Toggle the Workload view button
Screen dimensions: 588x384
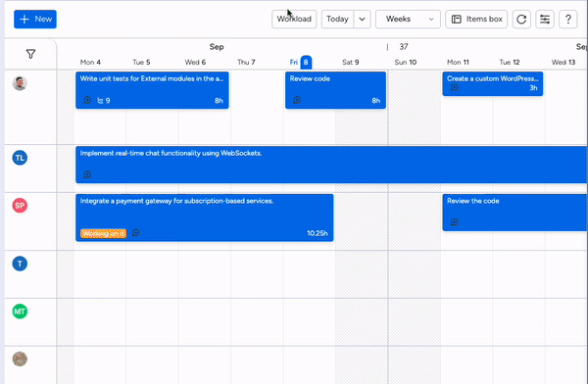294,20
